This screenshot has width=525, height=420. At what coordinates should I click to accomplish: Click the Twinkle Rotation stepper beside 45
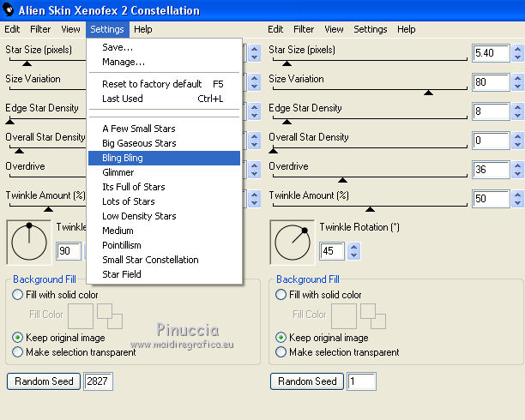click(353, 251)
